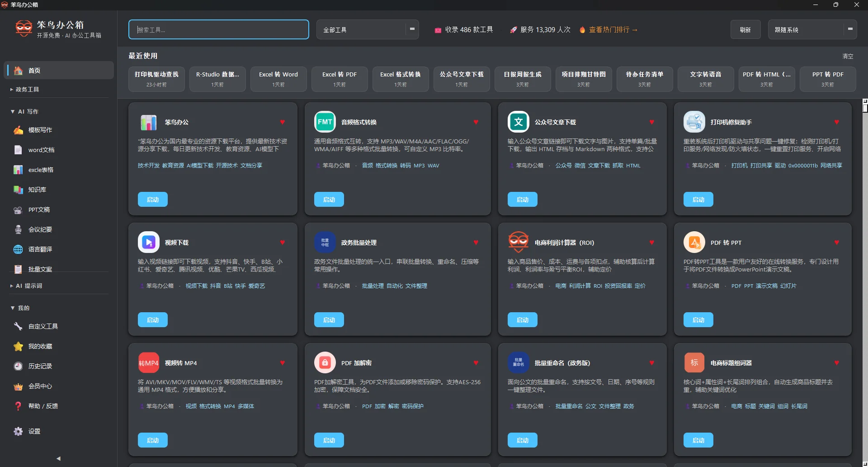Unfavorite the 公众号文章下载 card heart
The height and width of the screenshot is (467, 868).
pyautogui.click(x=652, y=122)
